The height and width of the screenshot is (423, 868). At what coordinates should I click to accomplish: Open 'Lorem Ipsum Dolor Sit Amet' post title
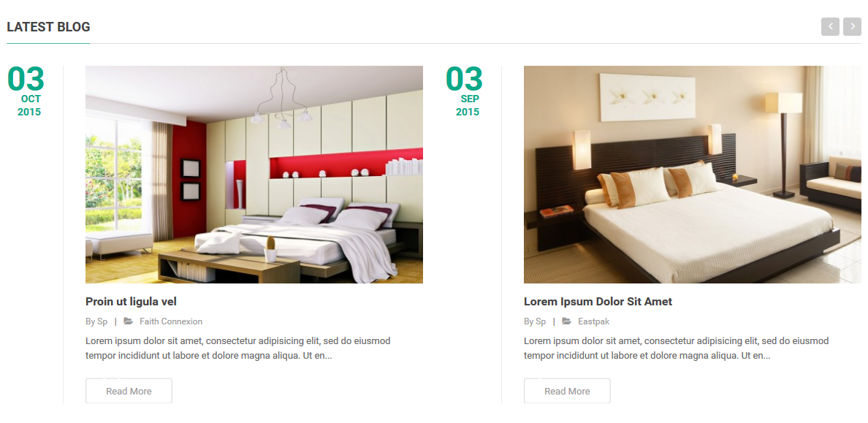(598, 302)
